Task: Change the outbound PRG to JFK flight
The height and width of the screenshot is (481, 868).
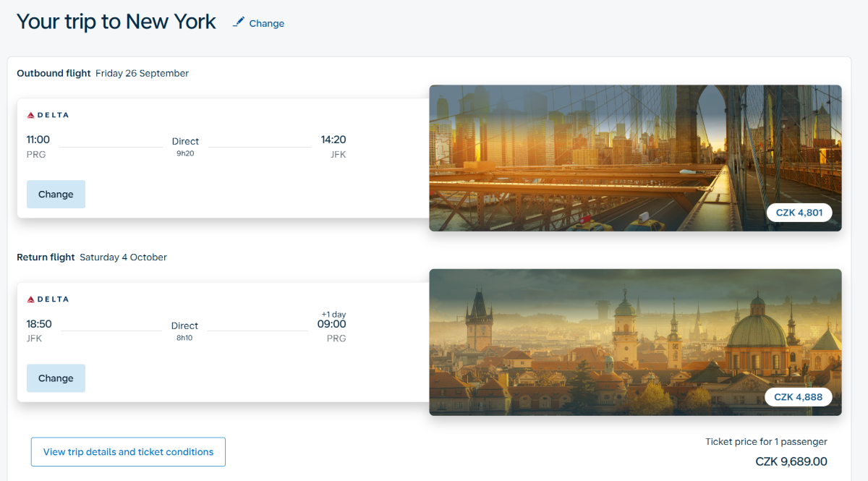Action: pos(56,195)
